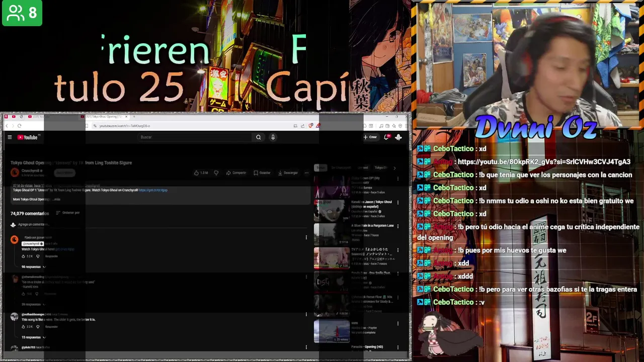The width and height of the screenshot is (644, 362).
Task: Reply to the 'song is like a wine' comment
Action: tap(51, 327)
